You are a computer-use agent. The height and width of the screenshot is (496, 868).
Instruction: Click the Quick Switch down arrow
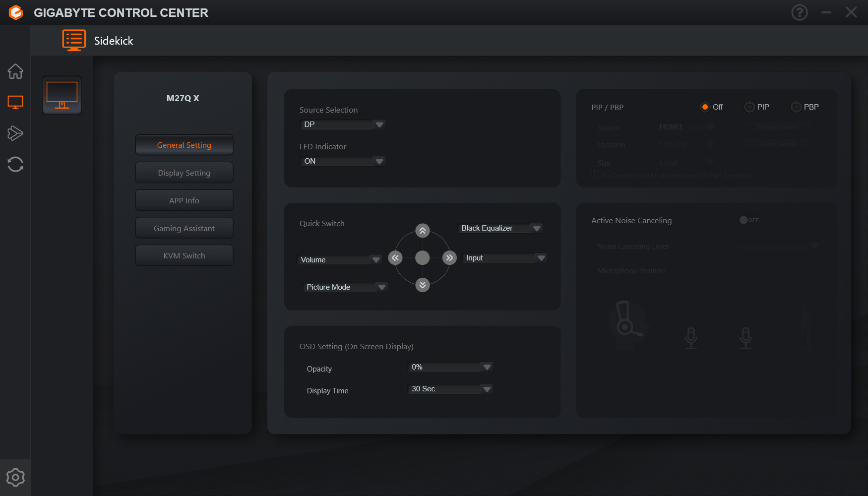tap(423, 285)
